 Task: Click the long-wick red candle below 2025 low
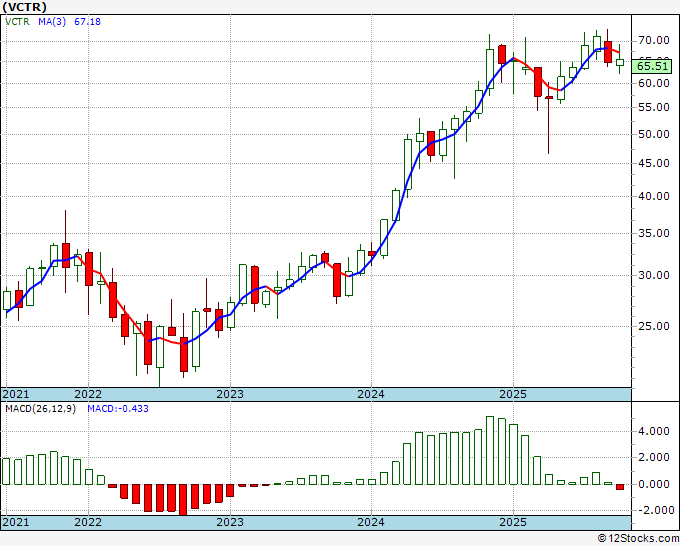pyautogui.click(x=549, y=118)
